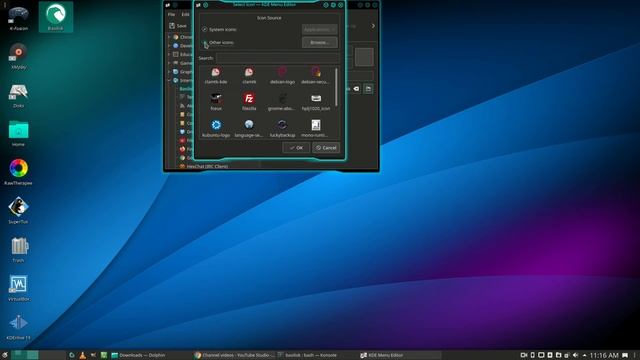Launch VirtualBox from the desktop

coord(18,288)
